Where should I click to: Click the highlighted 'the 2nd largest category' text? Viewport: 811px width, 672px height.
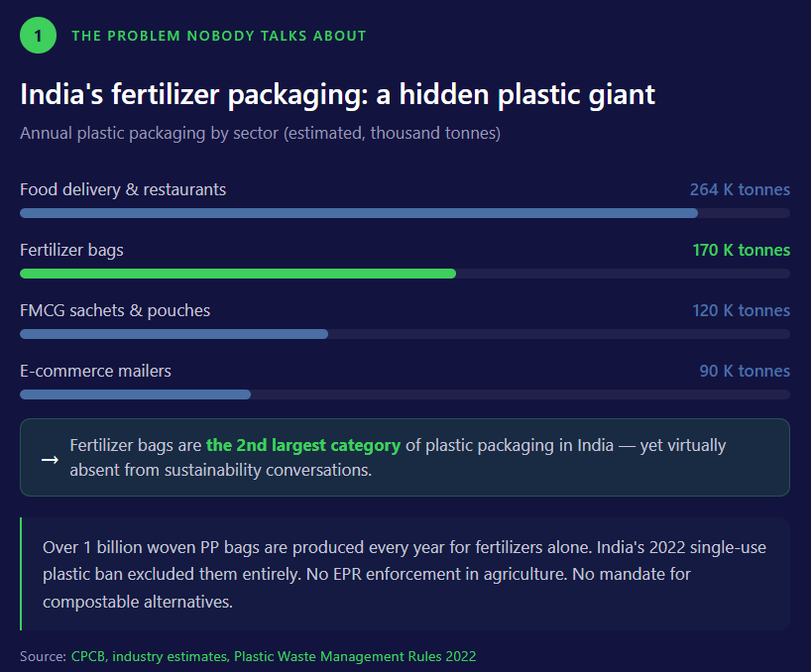303,445
